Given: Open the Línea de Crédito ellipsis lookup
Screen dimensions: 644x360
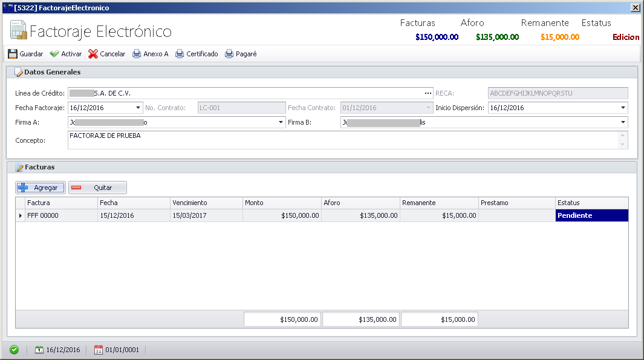Looking at the screenshot, I should [x=428, y=93].
